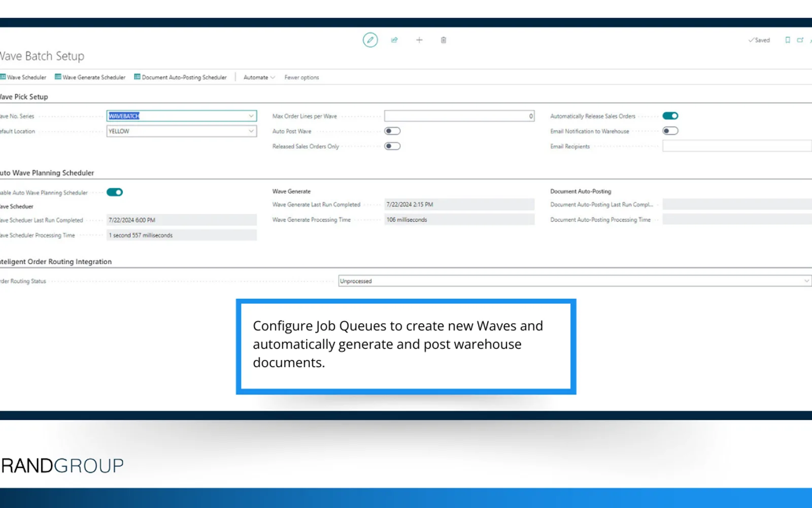This screenshot has width=812, height=508.
Task: Open page in new window icon
Action: point(800,40)
